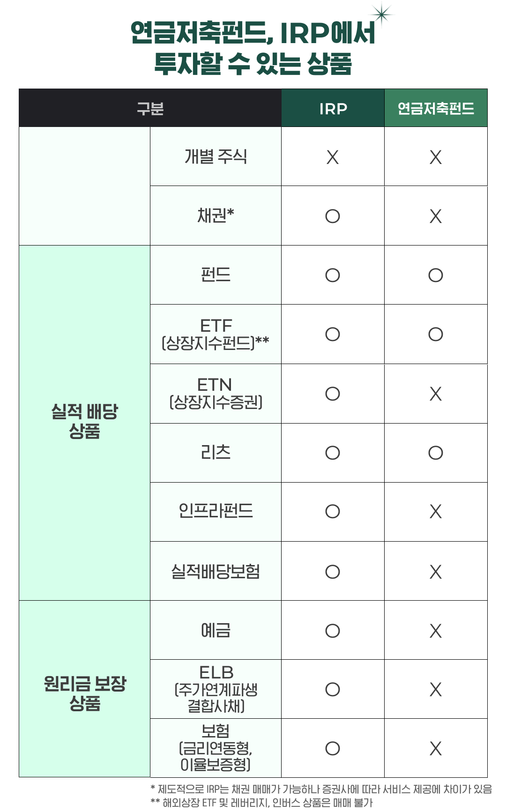Click the 보험 (금리연동형, 이율보증형) label

coord(216,748)
